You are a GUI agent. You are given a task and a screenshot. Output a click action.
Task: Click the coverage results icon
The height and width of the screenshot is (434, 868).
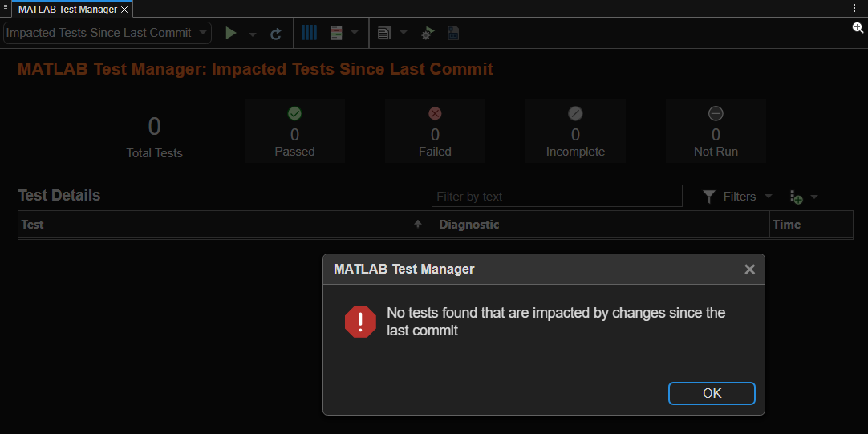[336, 33]
